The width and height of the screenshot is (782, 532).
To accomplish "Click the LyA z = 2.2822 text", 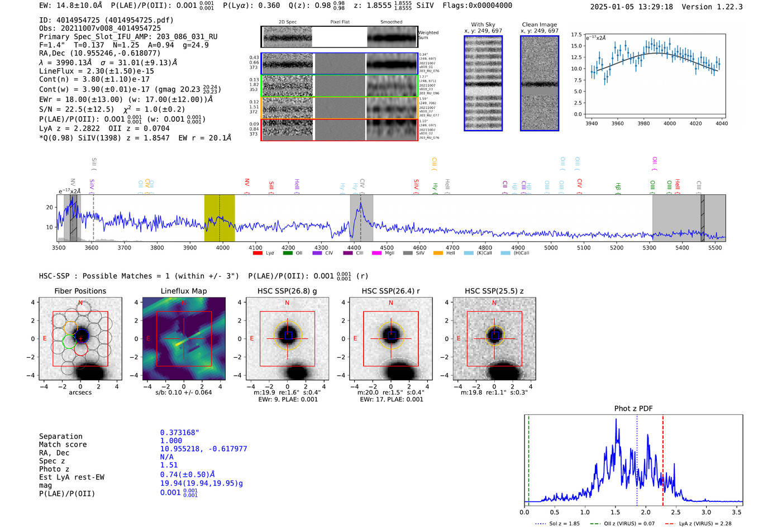I will [x=71, y=128].
